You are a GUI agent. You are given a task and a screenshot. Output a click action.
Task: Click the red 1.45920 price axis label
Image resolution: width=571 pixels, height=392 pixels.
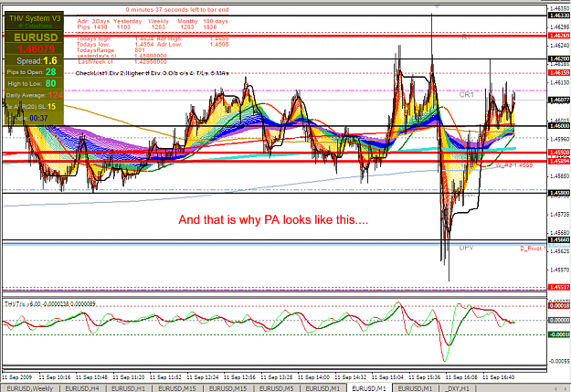(x=559, y=153)
